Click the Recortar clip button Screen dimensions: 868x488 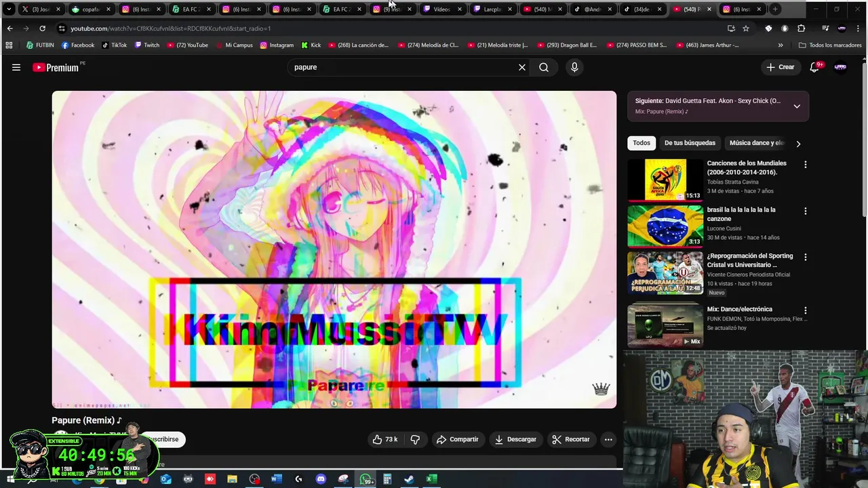click(571, 439)
